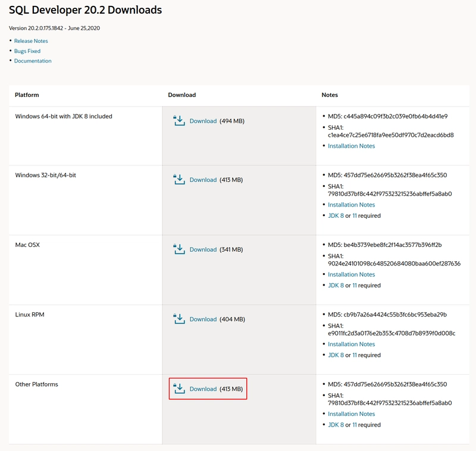
Task: Open JDK 11 link in Windows 32-bit/64-bit row
Action: pos(355,216)
